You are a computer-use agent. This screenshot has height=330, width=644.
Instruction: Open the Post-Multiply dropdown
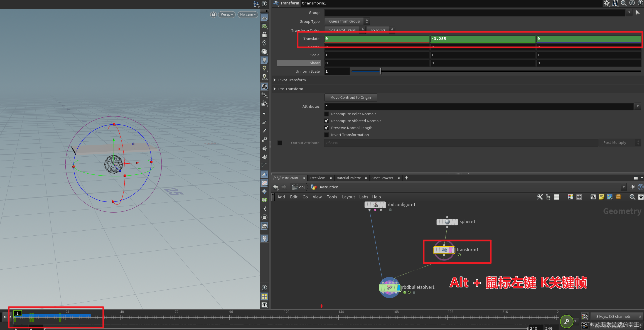[x=620, y=143]
